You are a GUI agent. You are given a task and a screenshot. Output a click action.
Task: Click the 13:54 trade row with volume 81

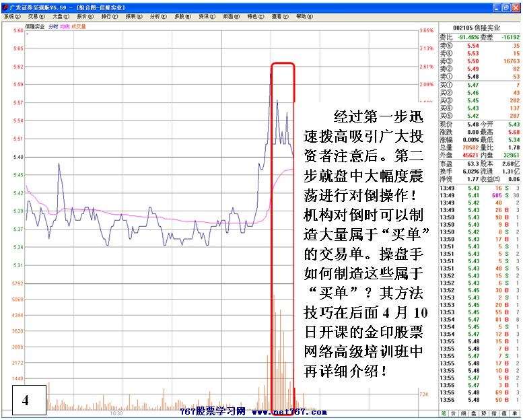[x=479, y=320]
